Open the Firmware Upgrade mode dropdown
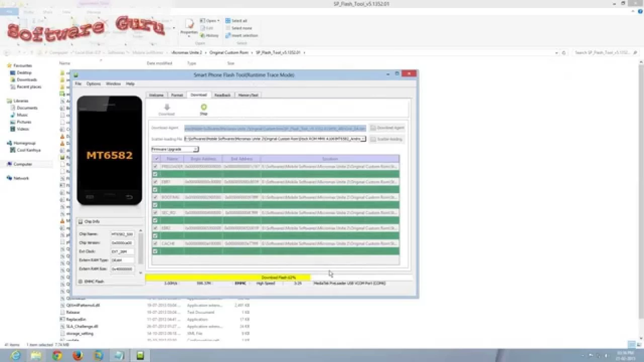Screen dimensions: 644x362 tap(175, 149)
